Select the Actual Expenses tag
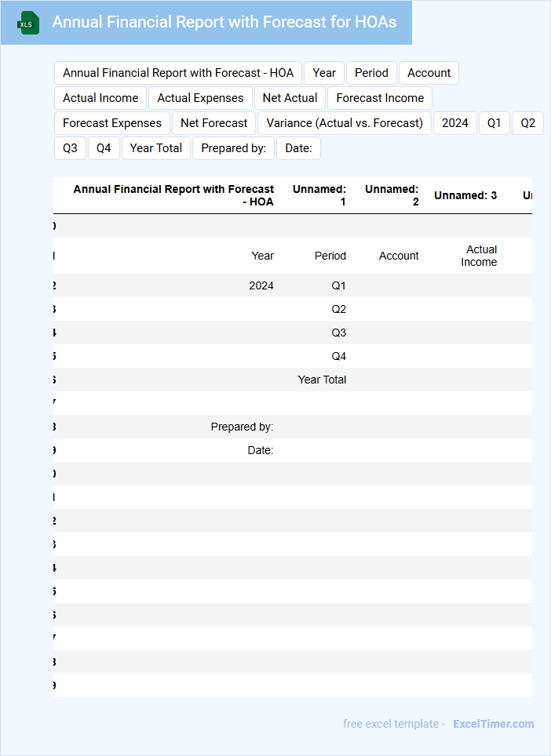The width and height of the screenshot is (551, 756). (x=200, y=98)
